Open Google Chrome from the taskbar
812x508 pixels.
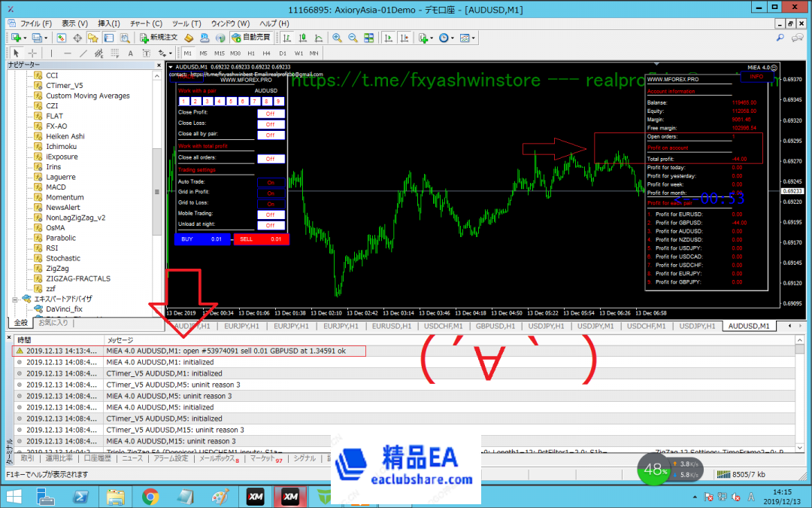150,497
